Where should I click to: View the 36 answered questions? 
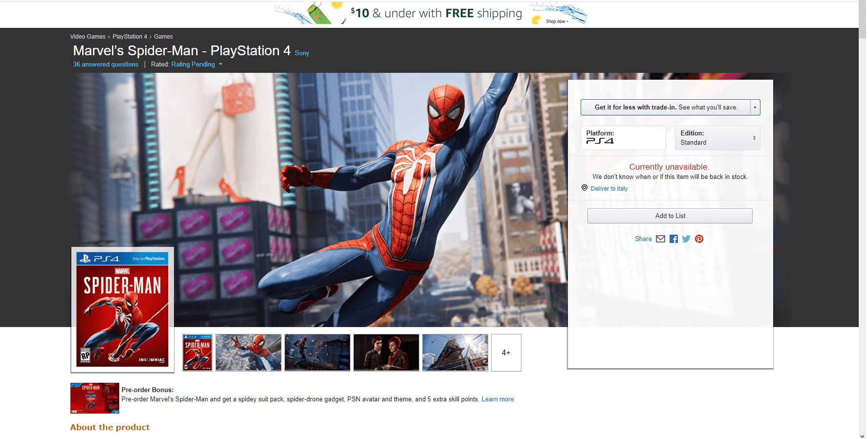click(x=106, y=65)
